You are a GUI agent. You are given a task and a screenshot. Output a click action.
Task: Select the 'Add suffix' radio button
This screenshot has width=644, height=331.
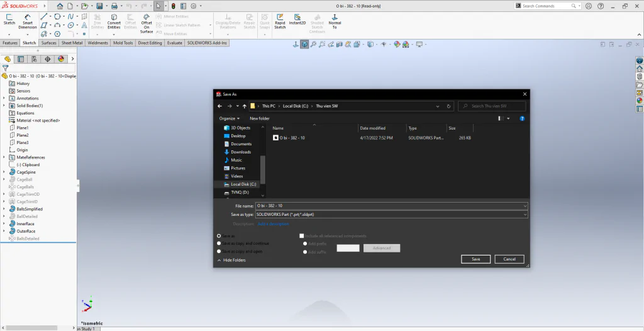click(x=305, y=252)
